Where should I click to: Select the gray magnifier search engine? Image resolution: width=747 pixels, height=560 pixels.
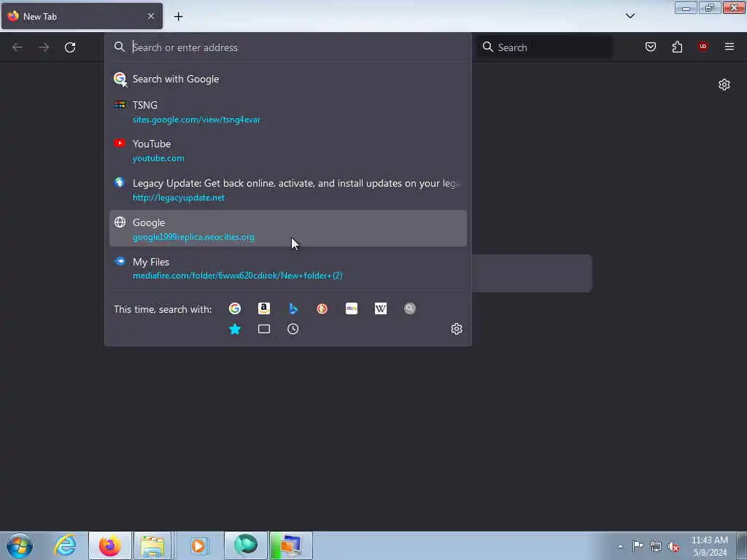point(410,308)
